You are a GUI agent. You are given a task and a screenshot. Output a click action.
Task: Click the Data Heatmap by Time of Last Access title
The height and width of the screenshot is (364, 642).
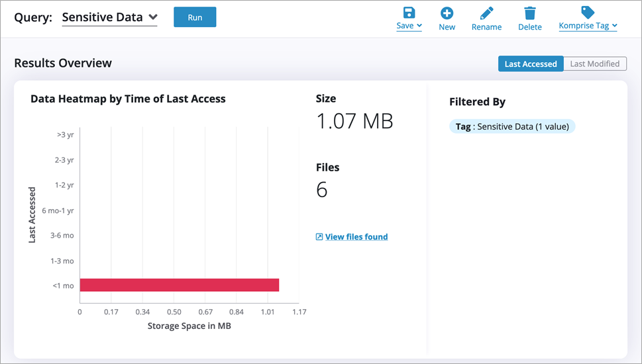[128, 99]
